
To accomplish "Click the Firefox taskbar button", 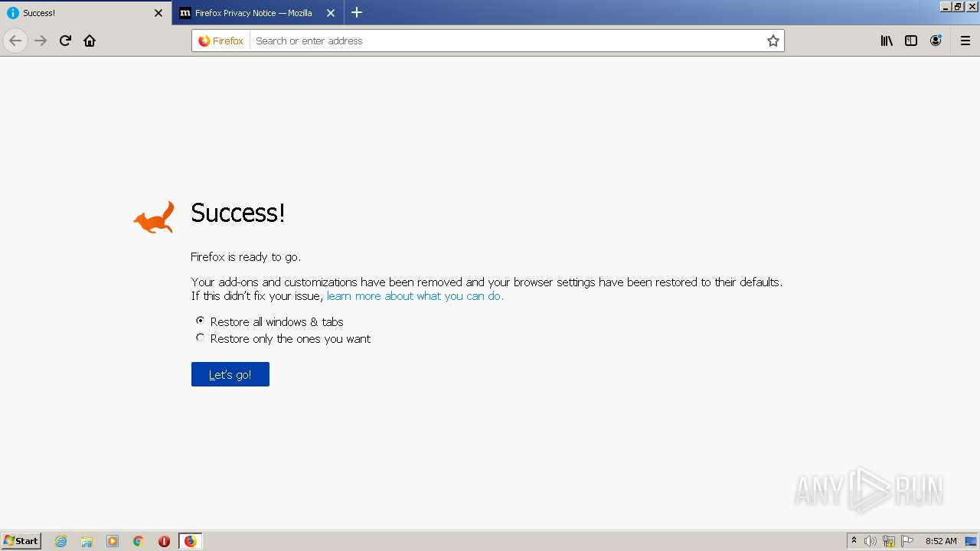I will (x=190, y=541).
